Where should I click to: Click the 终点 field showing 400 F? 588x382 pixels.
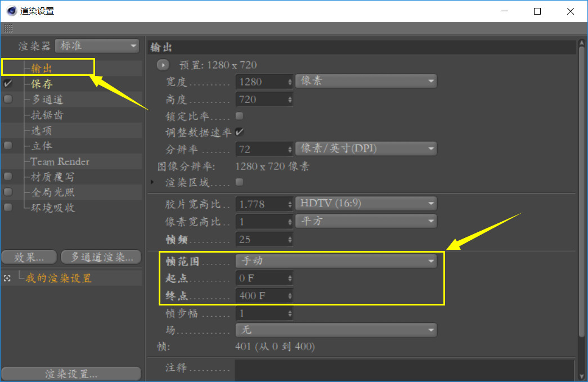[262, 296]
